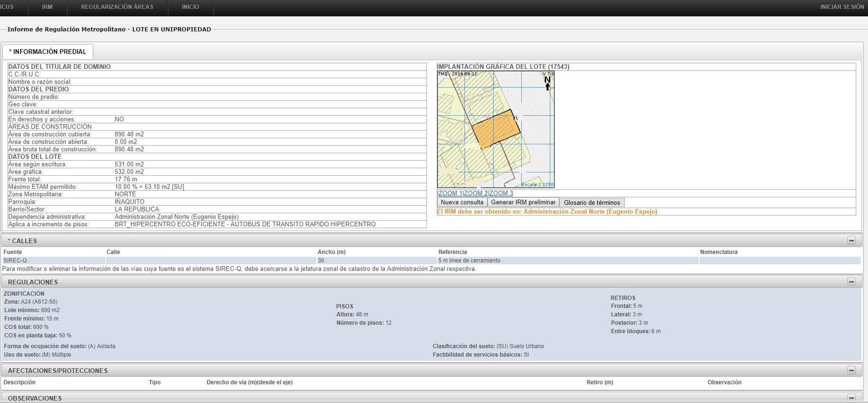Click Generar IRM preliminar button
Viewport: 868px width, 403px height.
click(523, 202)
